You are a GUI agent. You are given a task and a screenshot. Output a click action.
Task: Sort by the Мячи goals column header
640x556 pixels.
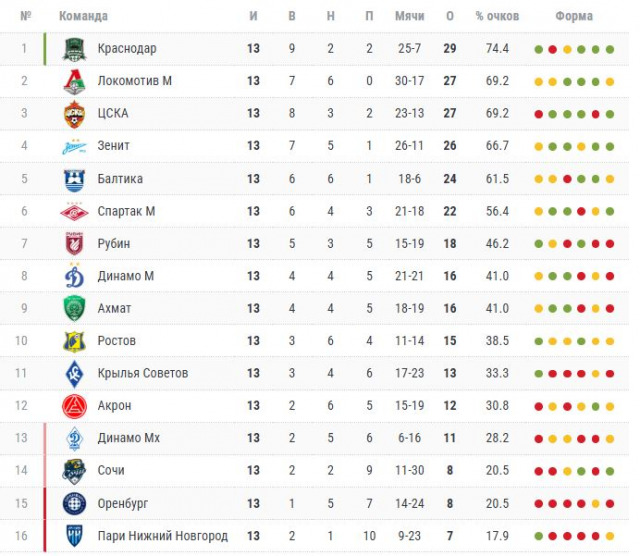click(x=410, y=16)
